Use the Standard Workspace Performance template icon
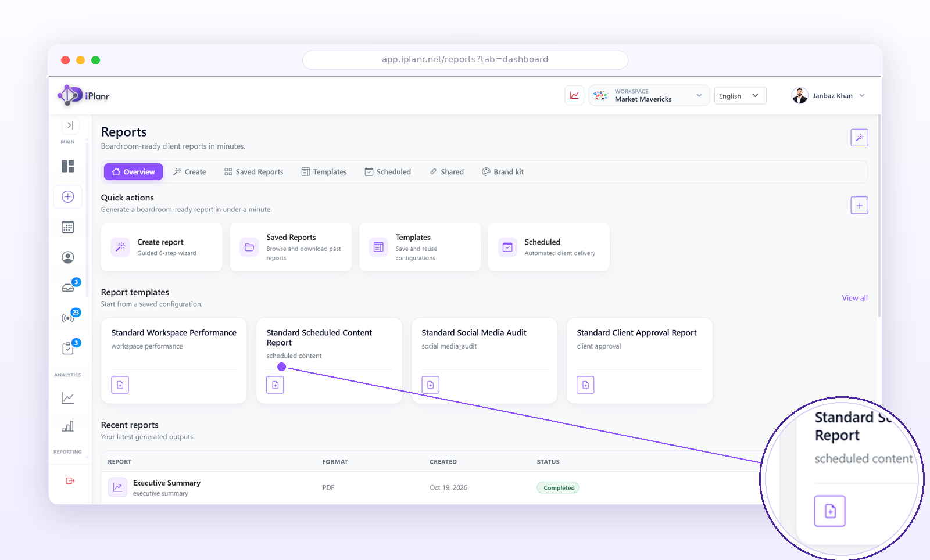The width and height of the screenshot is (930, 560). (x=120, y=385)
